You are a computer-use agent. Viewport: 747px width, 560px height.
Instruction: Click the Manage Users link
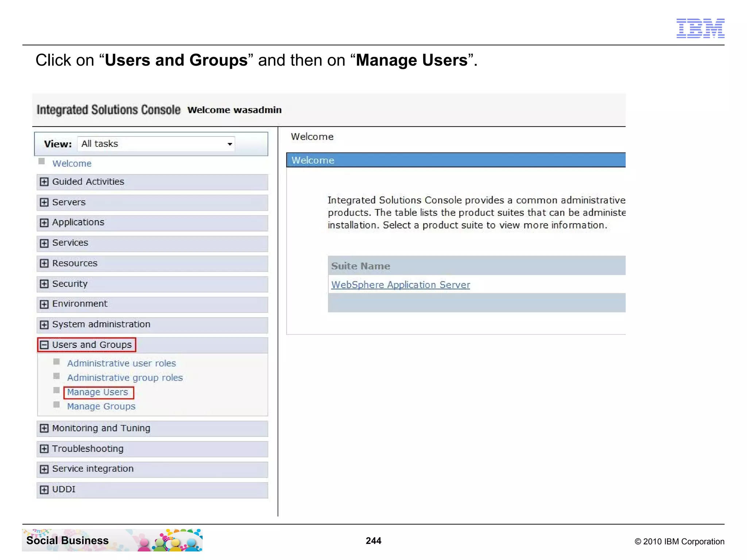(x=97, y=392)
